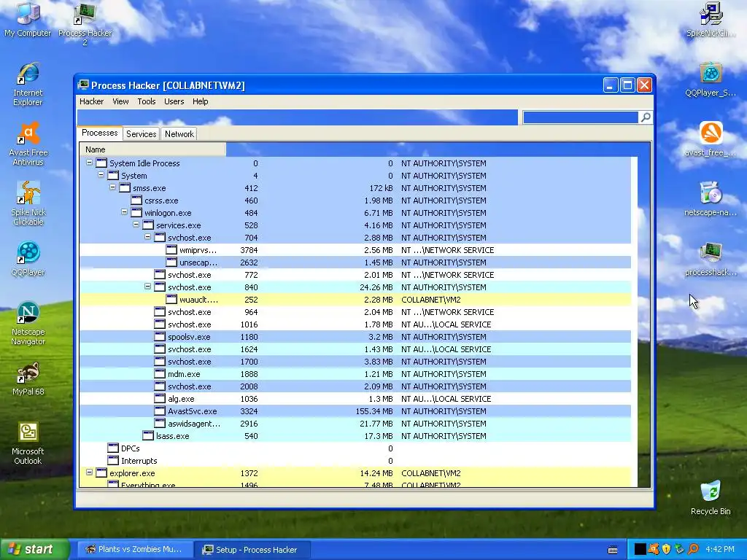Select avast_free_... installer icon
The height and width of the screenshot is (560, 747).
pyautogui.click(x=711, y=139)
